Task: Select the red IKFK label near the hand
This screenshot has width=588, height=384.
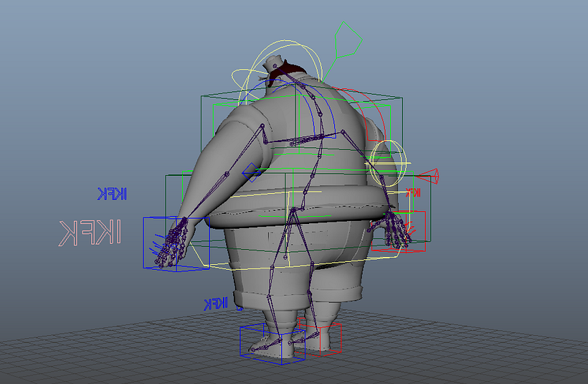Action: click(413, 192)
